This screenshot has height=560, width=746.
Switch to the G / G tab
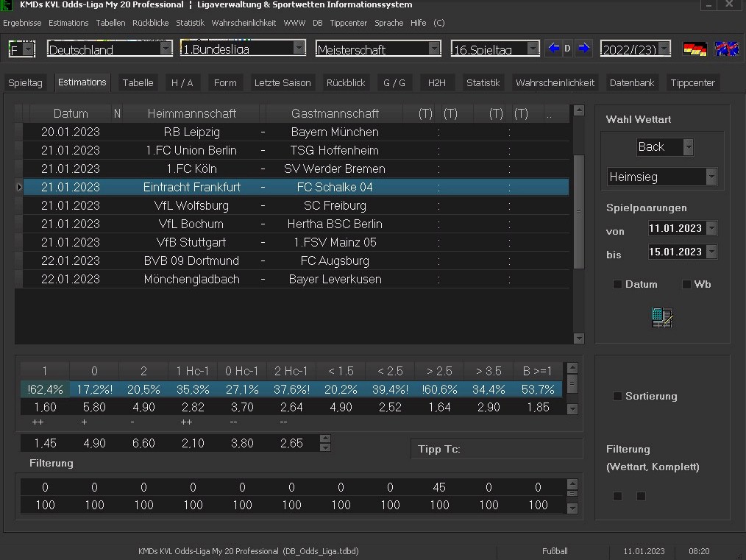[x=394, y=83]
